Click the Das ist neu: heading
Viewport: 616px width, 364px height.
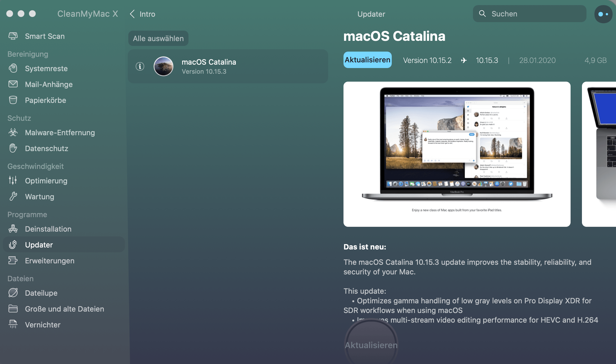coord(365,247)
